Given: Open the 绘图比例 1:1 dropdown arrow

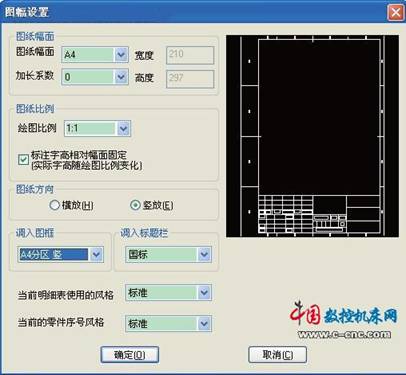Looking at the screenshot, I should (123, 128).
